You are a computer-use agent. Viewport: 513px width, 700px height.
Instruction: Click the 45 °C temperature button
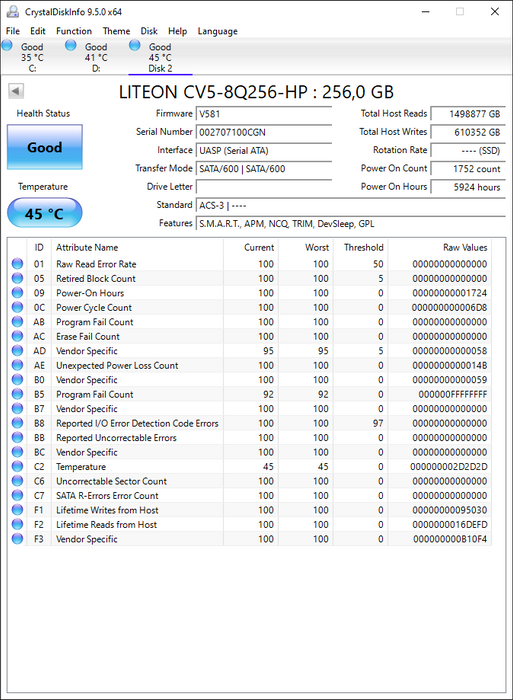tap(45, 213)
